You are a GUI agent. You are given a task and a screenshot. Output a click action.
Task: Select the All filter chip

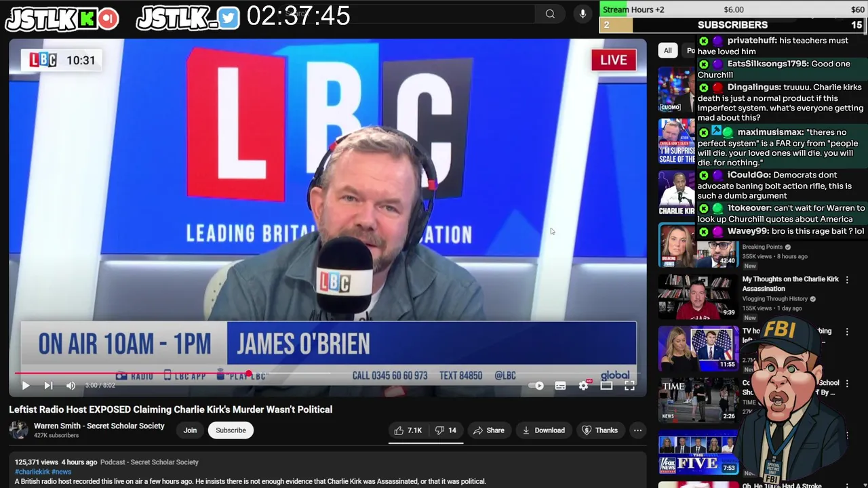[x=668, y=51]
